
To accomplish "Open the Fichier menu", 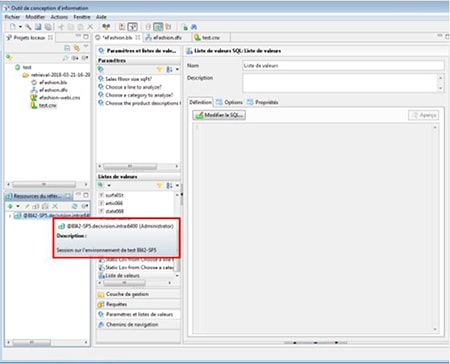I will [x=12, y=17].
